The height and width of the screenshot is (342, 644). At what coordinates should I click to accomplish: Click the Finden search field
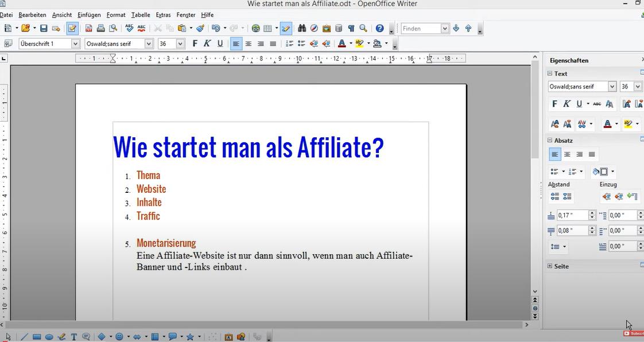421,28
